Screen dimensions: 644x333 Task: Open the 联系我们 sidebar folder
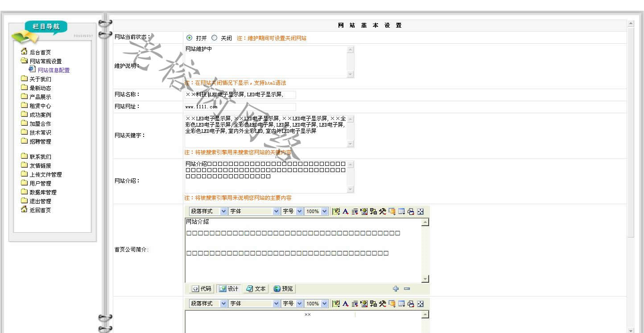point(36,156)
